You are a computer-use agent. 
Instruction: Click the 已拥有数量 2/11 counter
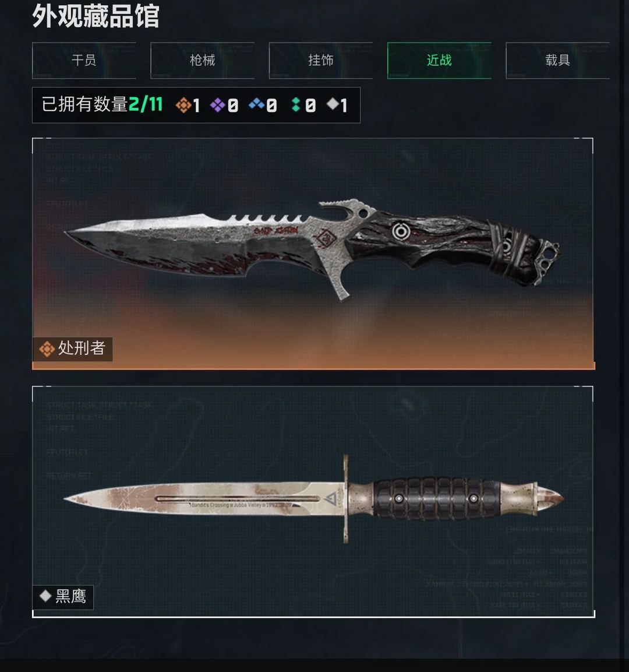point(102,104)
